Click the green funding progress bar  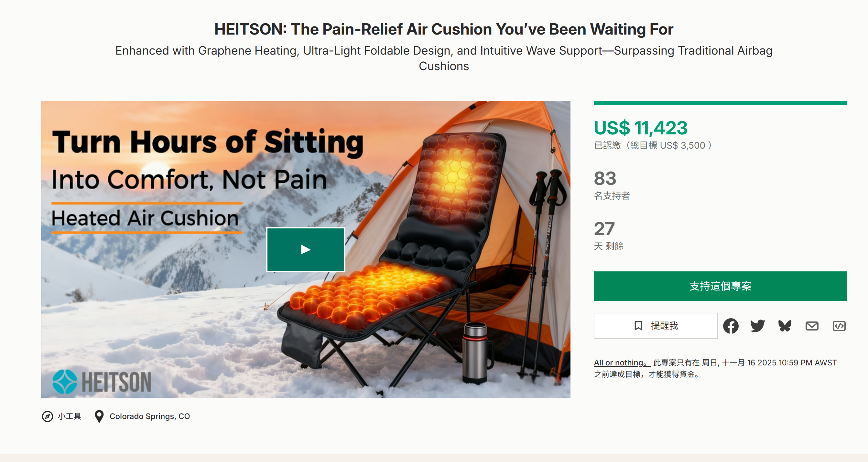click(720, 103)
